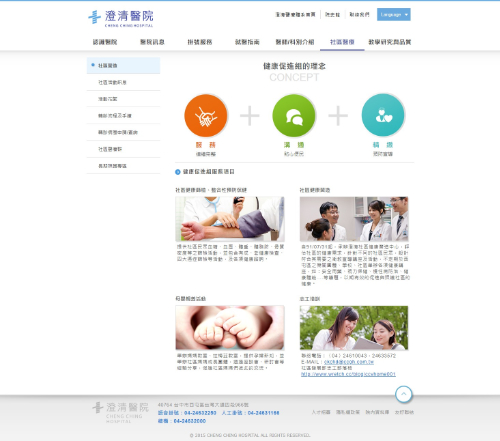Screen dimensions: 500x441
Task: Open the volunteer team blog URL link
Action: tap(348, 374)
